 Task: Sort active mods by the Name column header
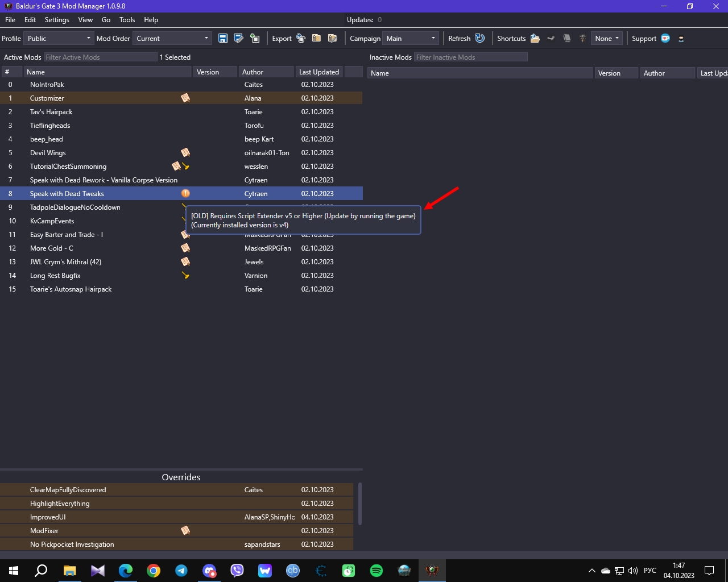(107, 72)
